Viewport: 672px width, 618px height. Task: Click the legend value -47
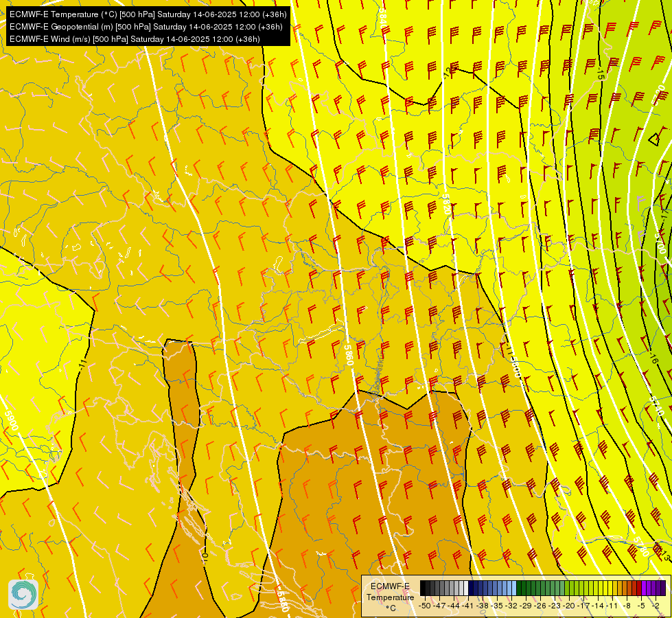[x=439, y=606]
